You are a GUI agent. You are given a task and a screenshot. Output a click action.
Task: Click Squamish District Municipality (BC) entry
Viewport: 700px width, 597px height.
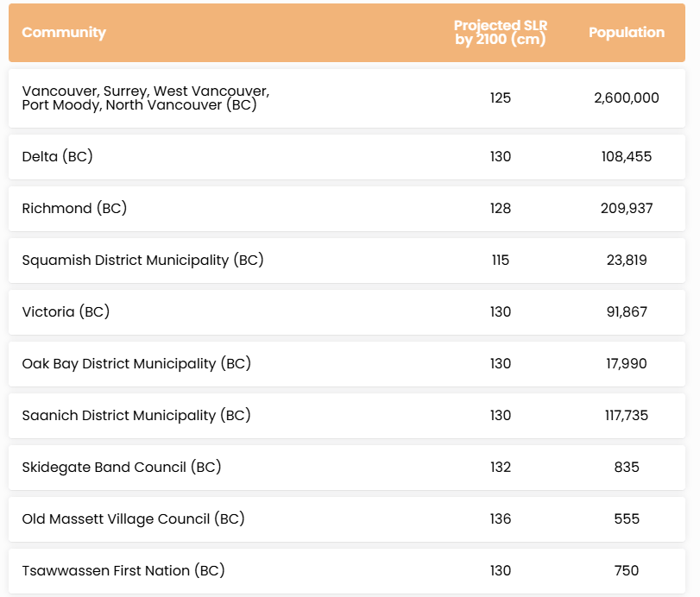[x=143, y=261]
